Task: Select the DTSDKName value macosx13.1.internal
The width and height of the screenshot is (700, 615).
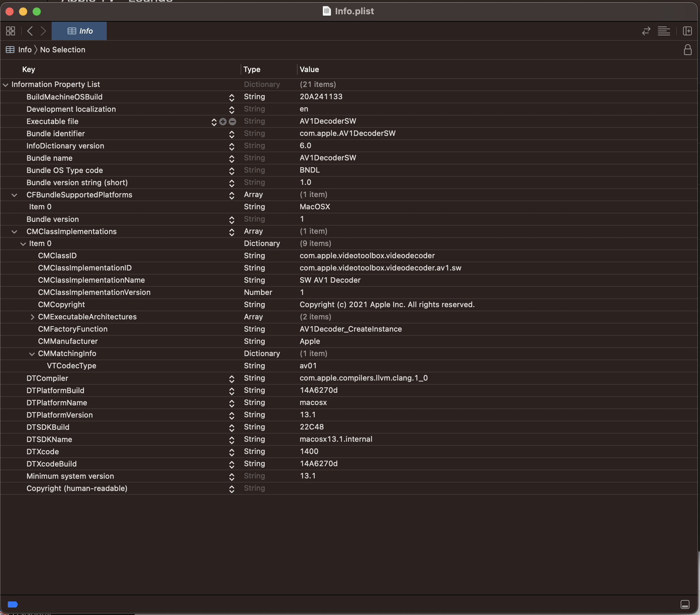Action: coord(336,439)
